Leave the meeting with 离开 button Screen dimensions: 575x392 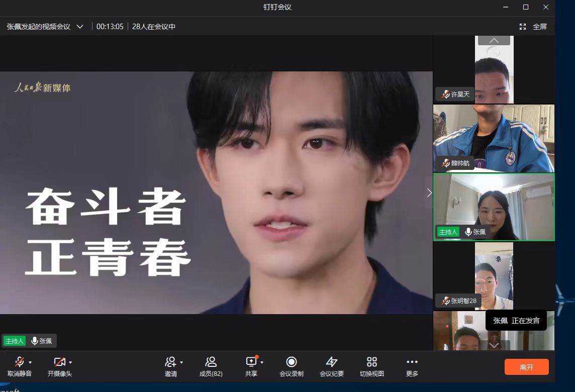(527, 367)
